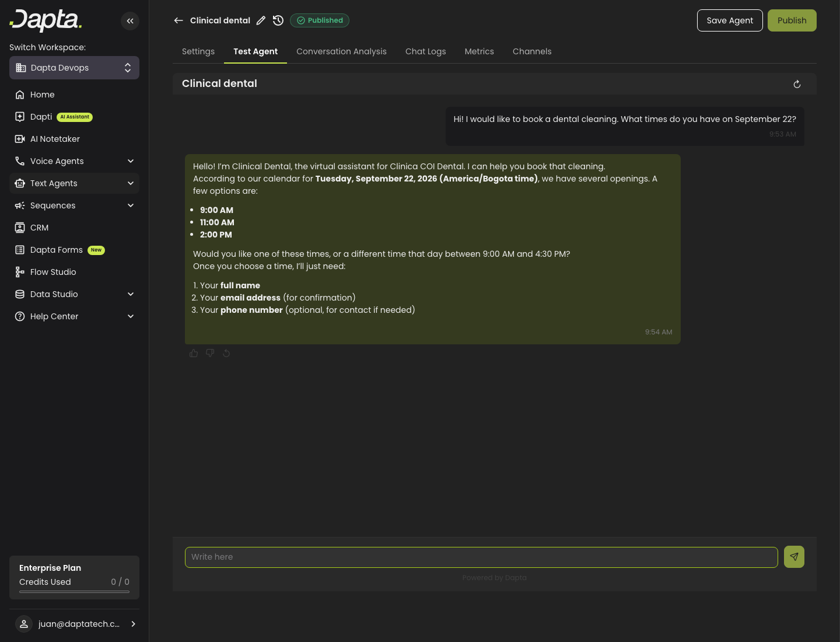Go to AI Notetaker
Screen dimensions: 840x642
tap(74, 139)
